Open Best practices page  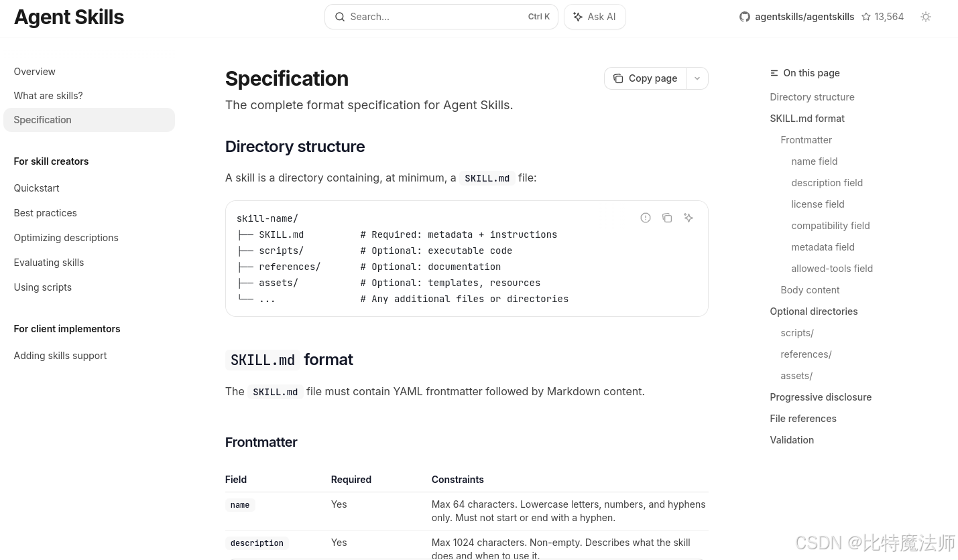coord(45,213)
